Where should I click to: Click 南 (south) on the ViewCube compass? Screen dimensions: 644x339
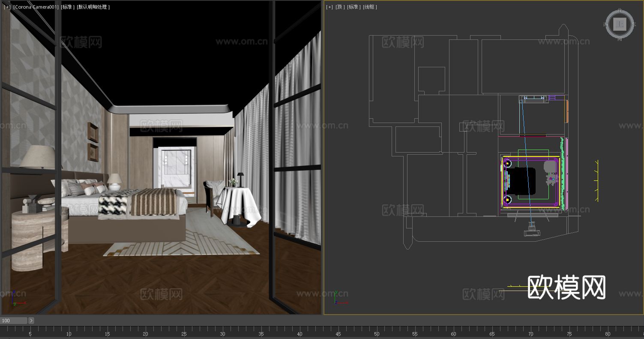619,39
